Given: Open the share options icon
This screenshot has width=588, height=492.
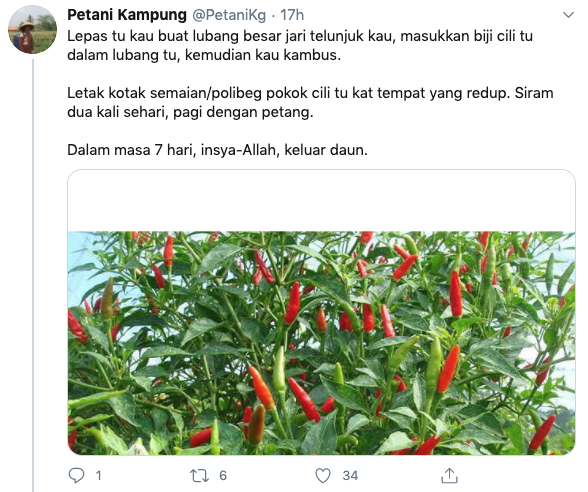Looking at the screenshot, I should point(449,475).
